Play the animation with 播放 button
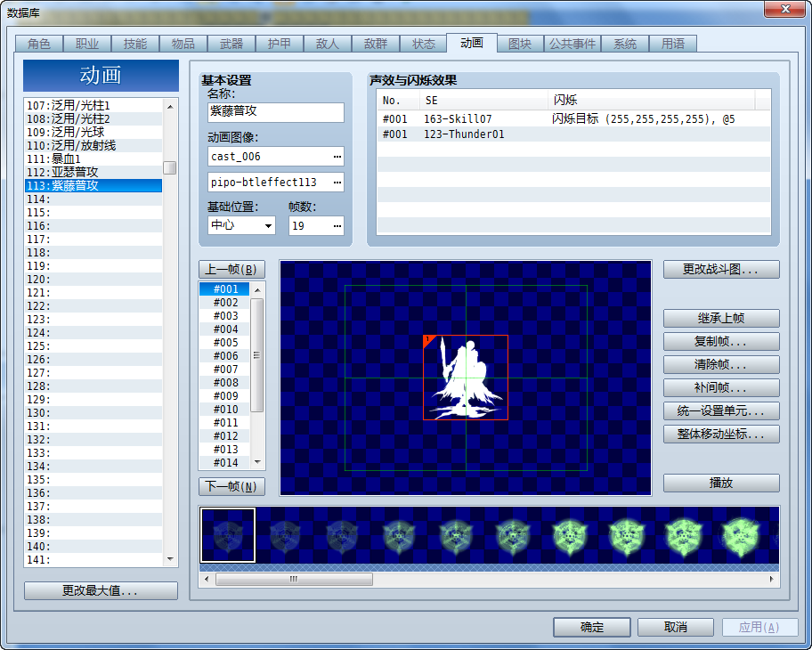Screen dimensions: 812x650 tap(721, 483)
